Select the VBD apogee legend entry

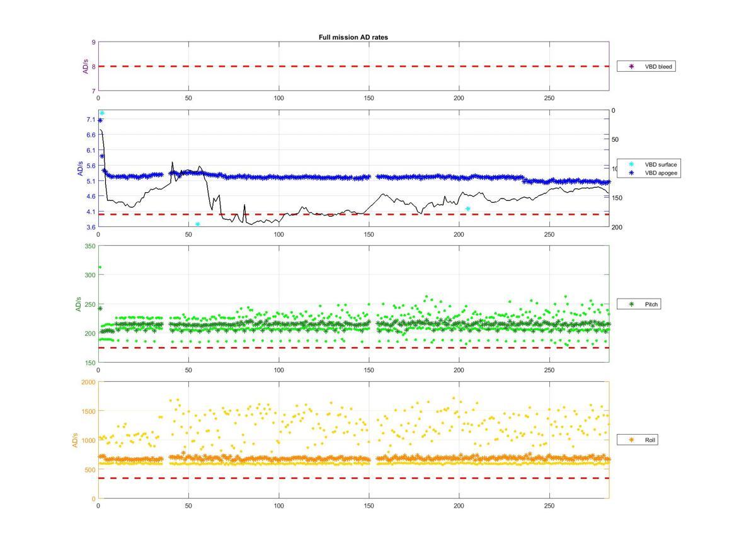point(648,173)
